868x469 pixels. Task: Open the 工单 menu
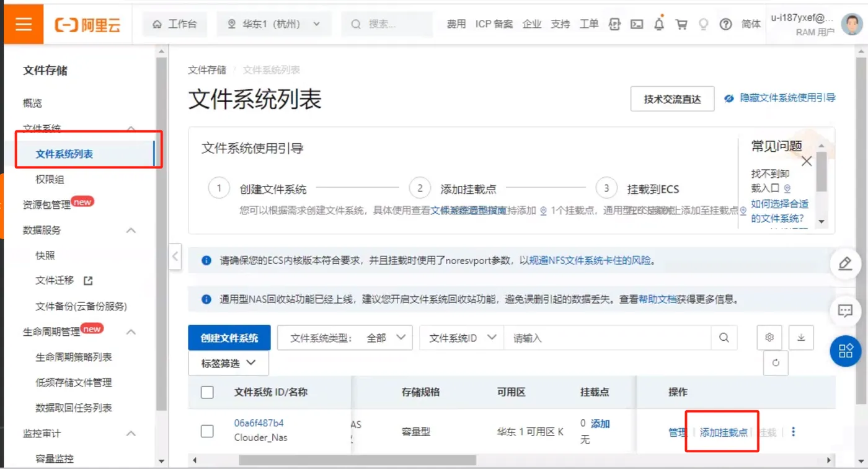589,24
